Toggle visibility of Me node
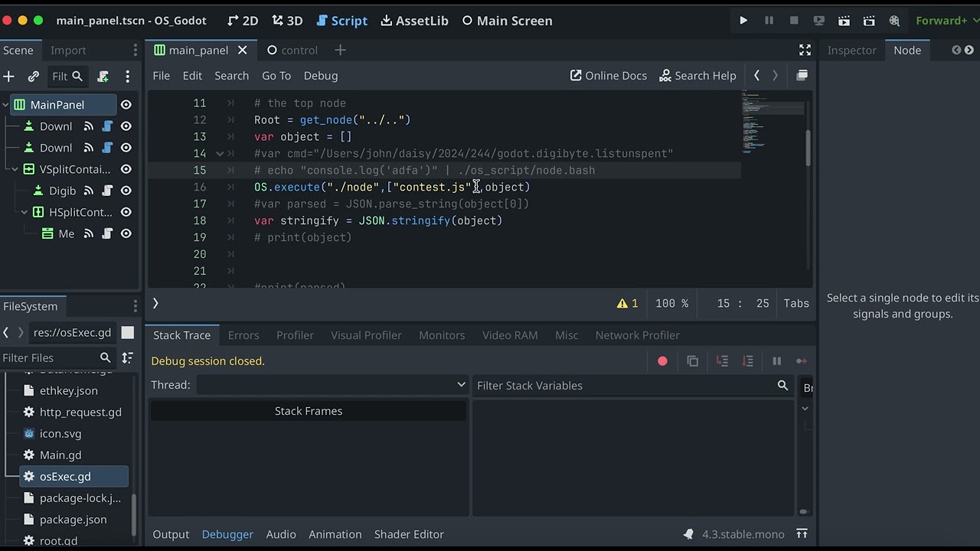Screen dimensions: 980x551 (x=126, y=233)
